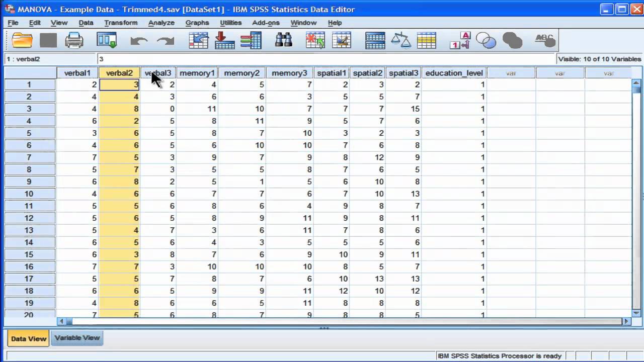Click the Find binoculars icon
The image size is (644, 362).
pyautogui.click(x=284, y=40)
